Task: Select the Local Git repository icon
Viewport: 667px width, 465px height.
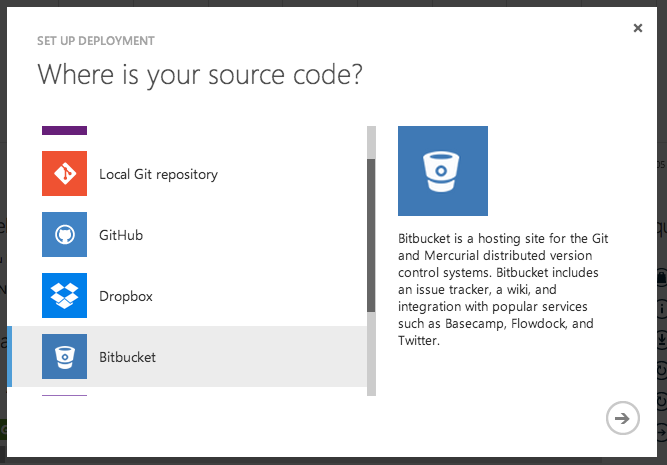Action: pyautogui.click(x=64, y=174)
